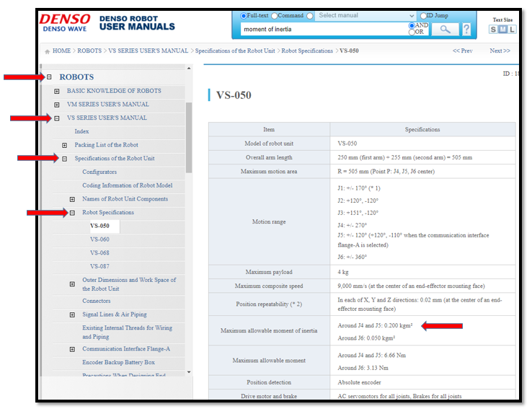
Task: Expand Communication Interface Flange-A node
Action: (72, 349)
